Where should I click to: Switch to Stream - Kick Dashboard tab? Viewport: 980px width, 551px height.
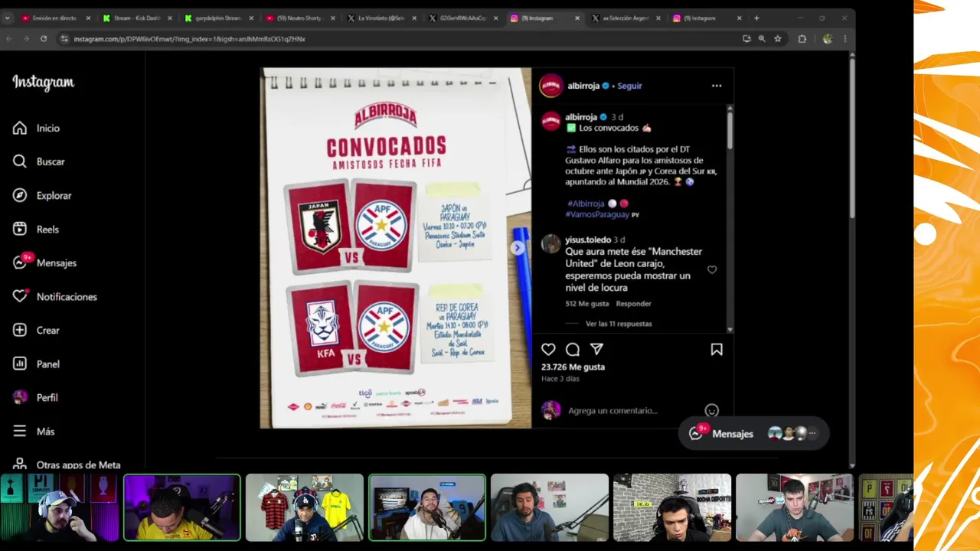click(x=136, y=18)
